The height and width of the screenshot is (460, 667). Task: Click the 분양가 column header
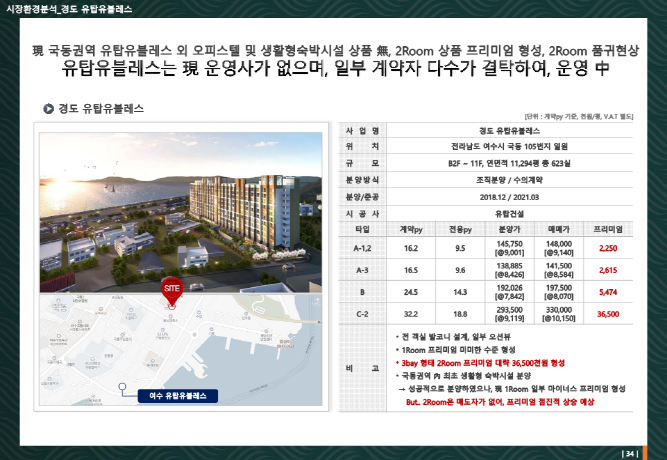tap(510, 229)
